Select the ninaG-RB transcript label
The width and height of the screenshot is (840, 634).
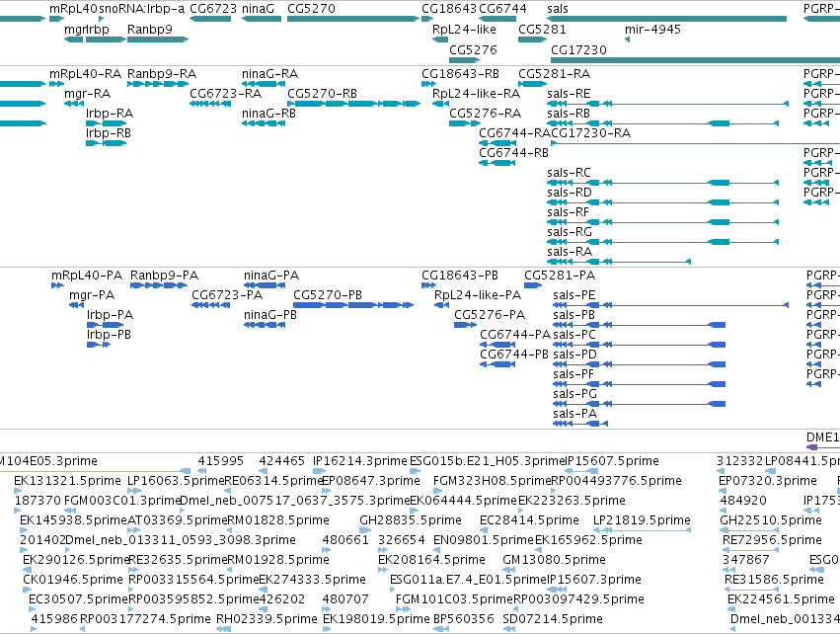tap(268, 114)
